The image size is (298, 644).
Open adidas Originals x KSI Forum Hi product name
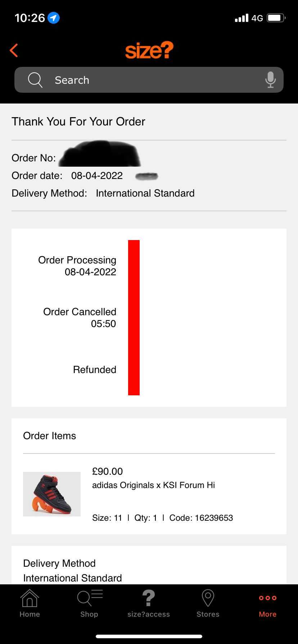[153, 485]
